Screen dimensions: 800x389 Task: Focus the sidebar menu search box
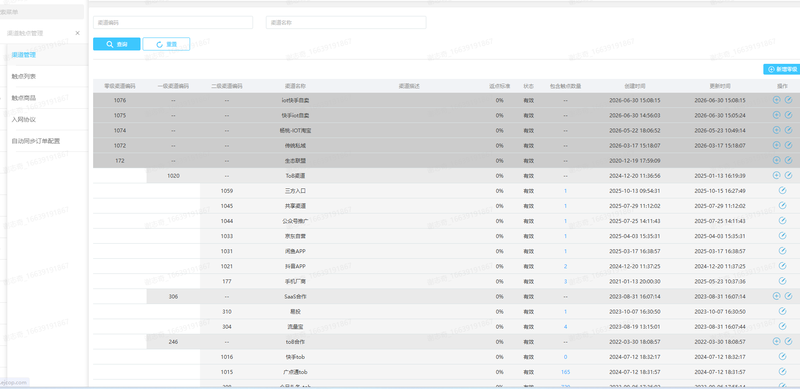point(42,12)
